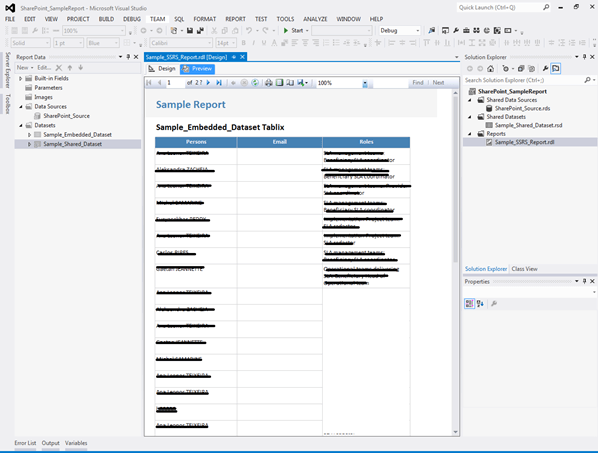Click the Toolbox icon in the main toolbar
This screenshot has width=598, height=453.
(466, 31)
